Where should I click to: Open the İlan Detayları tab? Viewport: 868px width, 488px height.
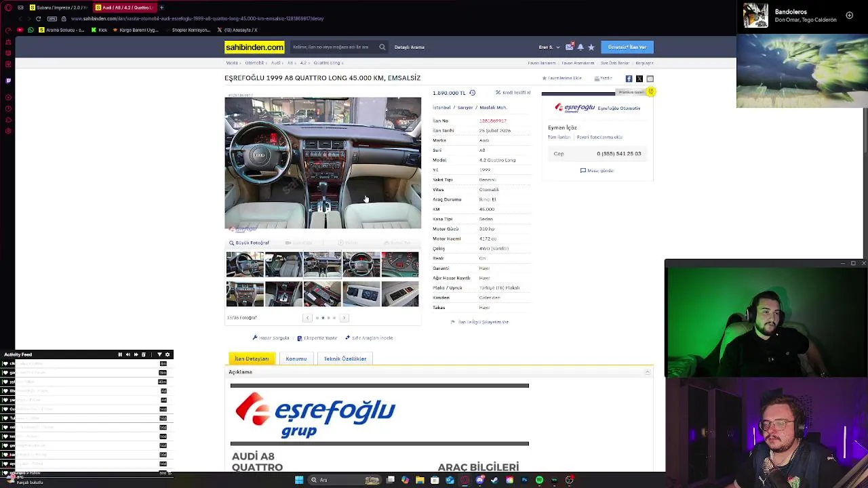(x=252, y=359)
